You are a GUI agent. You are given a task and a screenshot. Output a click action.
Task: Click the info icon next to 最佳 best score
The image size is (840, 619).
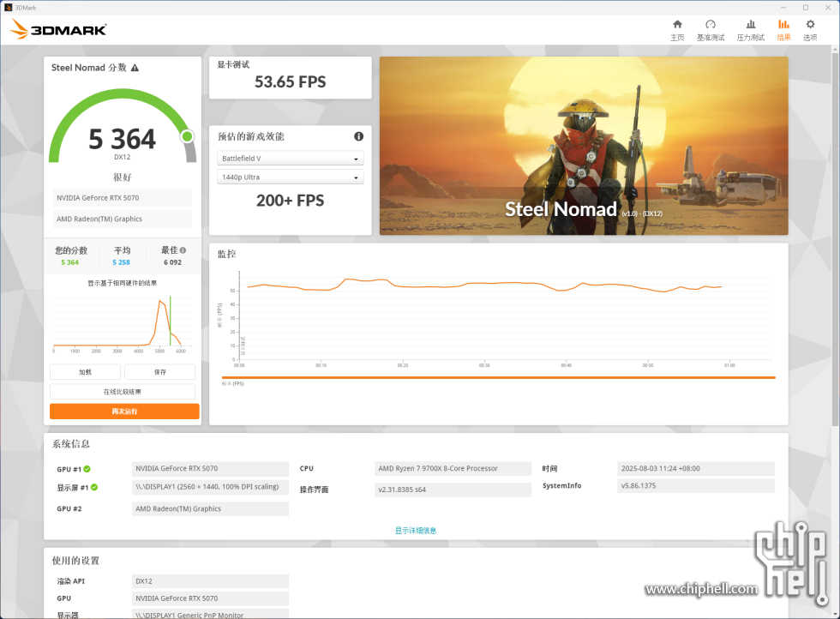tap(183, 250)
